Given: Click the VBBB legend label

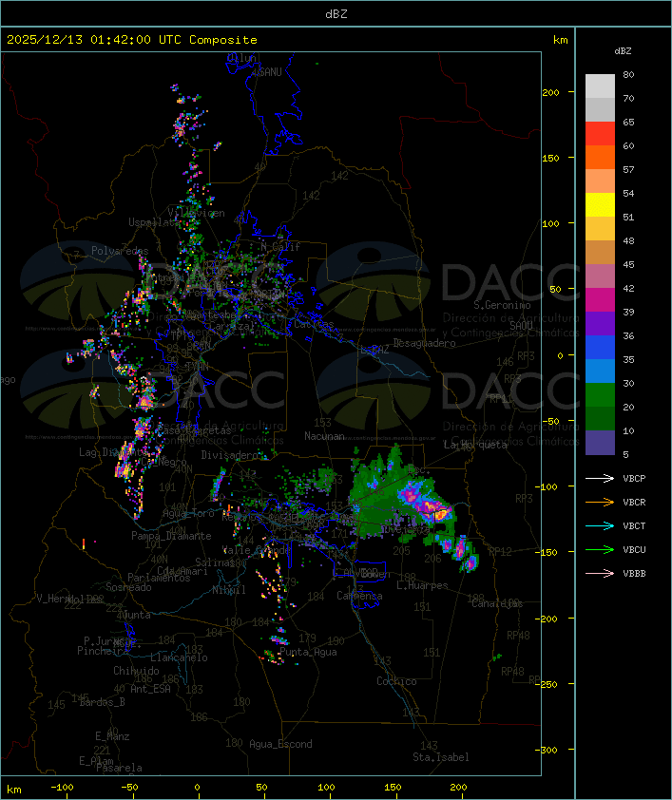Looking at the screenshot, I should coord(634,574).
